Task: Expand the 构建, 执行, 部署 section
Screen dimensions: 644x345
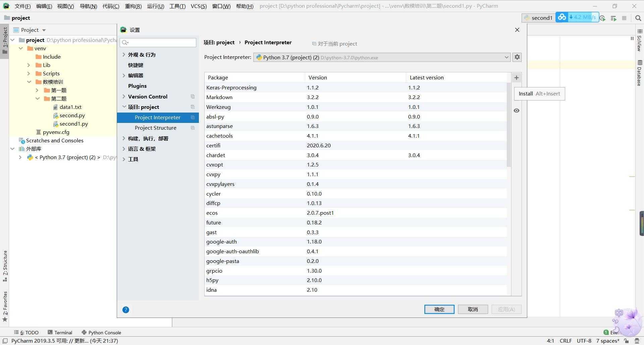Action: pos(124,138)
